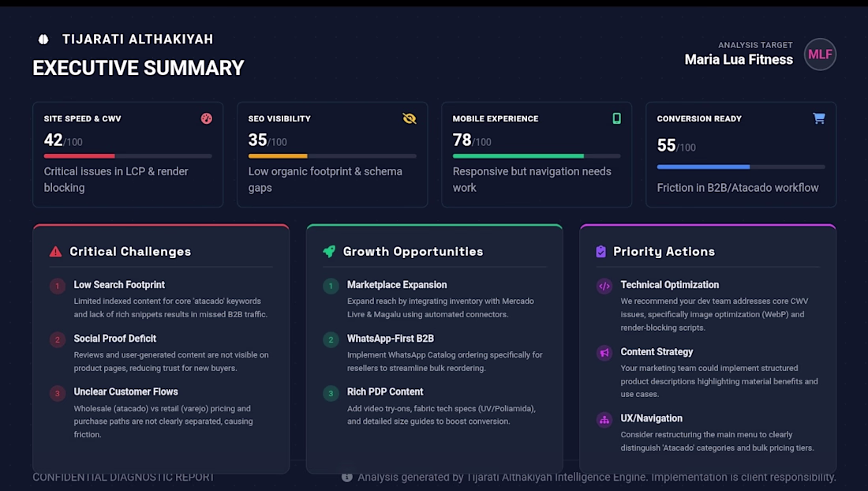Click the Mobile Experience phone icon
This screenshot has width=868, height=491.
617,118
